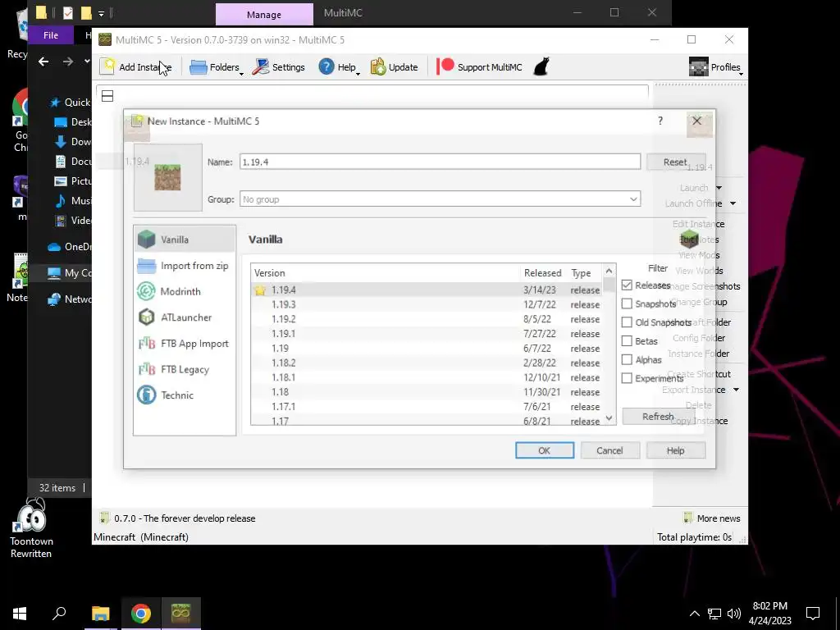Click the question mark in dialog title bar
The image size is (840, 630).
coord(660,121)
